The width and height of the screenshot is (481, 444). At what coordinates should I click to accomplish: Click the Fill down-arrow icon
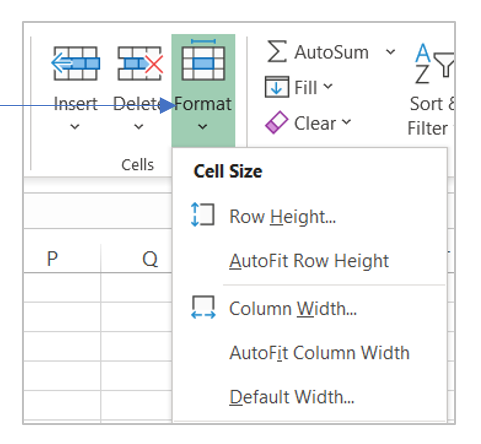click(277, 87)
